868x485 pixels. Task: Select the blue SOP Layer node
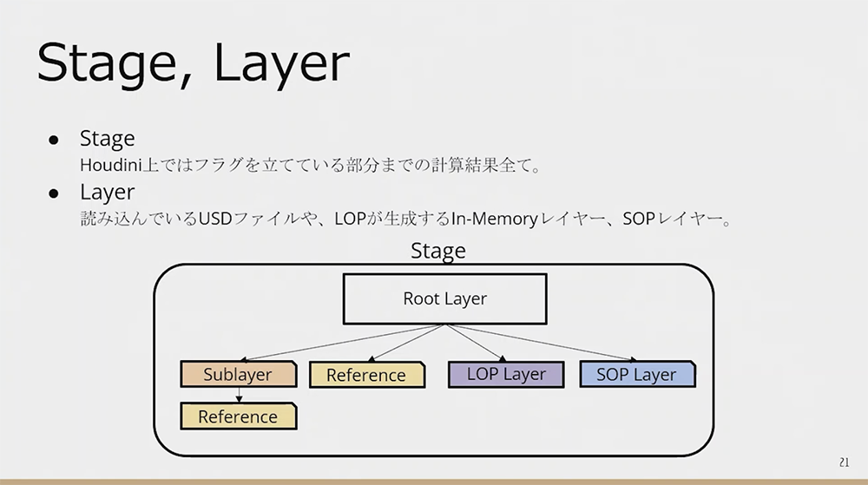click(x=636, y=375)
